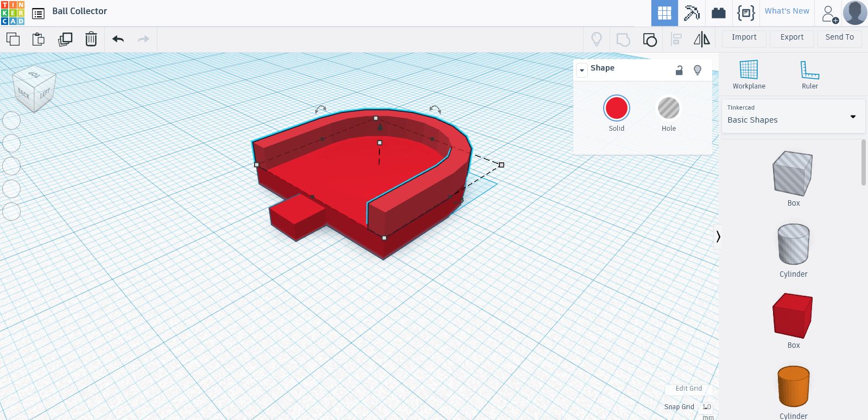Viewport: 868px width, 420px height.
Task: Click the Copy tool icon
Action: pos(13,39)
